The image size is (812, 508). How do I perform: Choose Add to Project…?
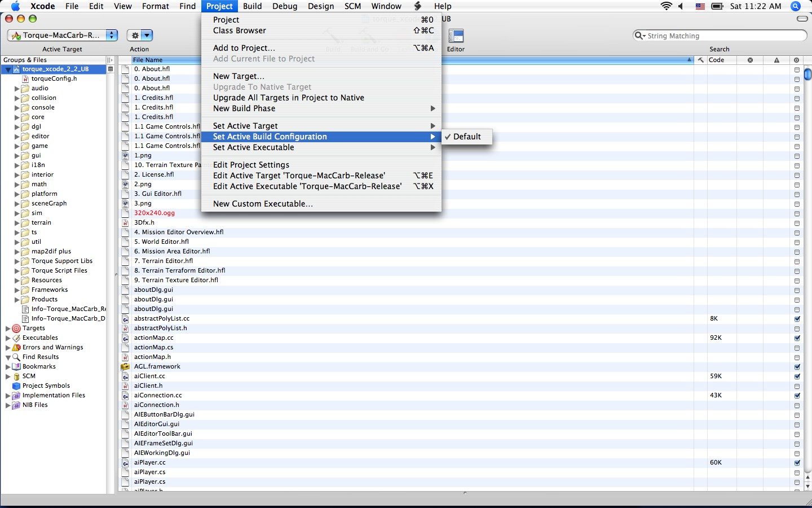321,48
